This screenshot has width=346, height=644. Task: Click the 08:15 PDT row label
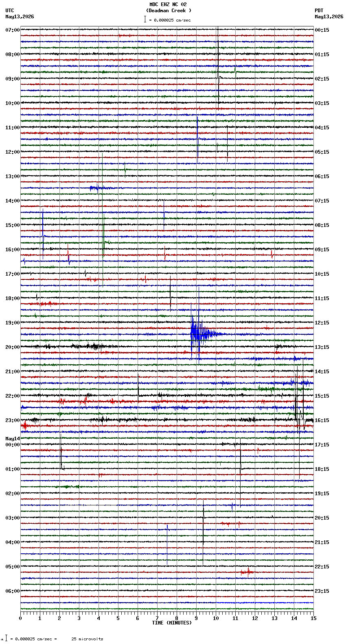[322, 225]
